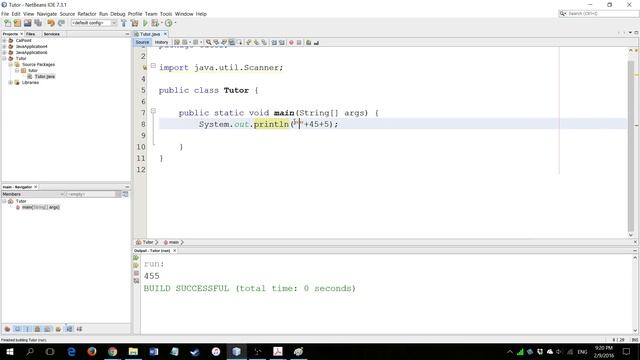Image resolution: width=640 pixels, height=360 pixels.
Task: Toggle Show Inherited Members filter in Navigator
Action: (7, 329)
